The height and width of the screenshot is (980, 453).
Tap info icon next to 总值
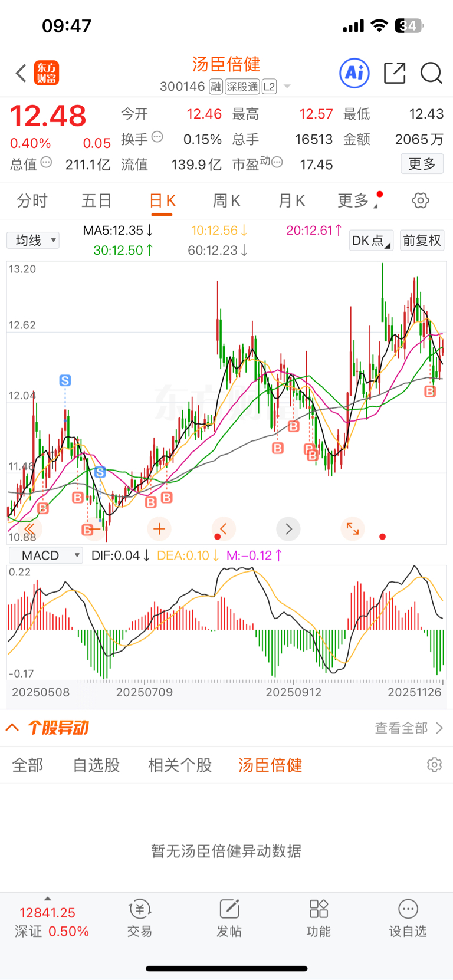tap(46, 162)
